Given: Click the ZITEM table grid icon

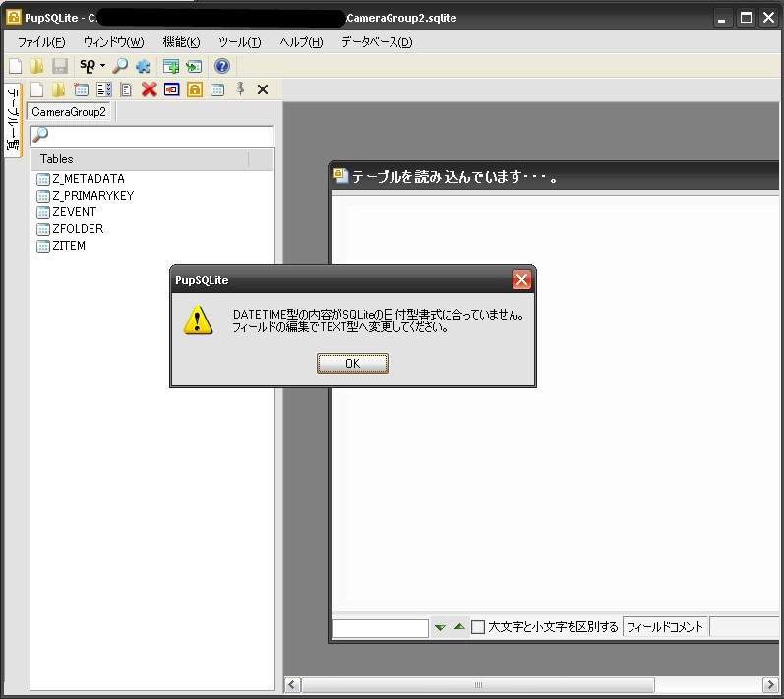Looking at the screenshot, I should (43, 246).
